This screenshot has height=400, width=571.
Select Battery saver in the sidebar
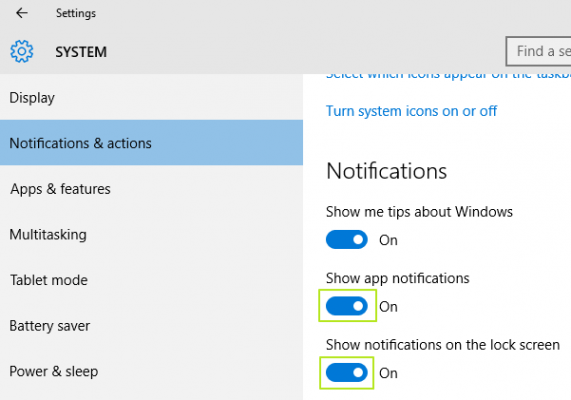[x=151, y=326]
